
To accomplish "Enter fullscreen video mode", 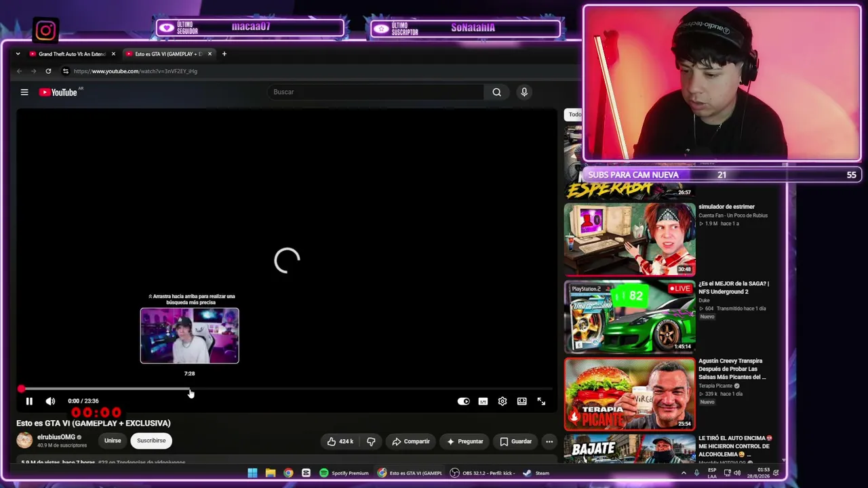I will (541, 401).
